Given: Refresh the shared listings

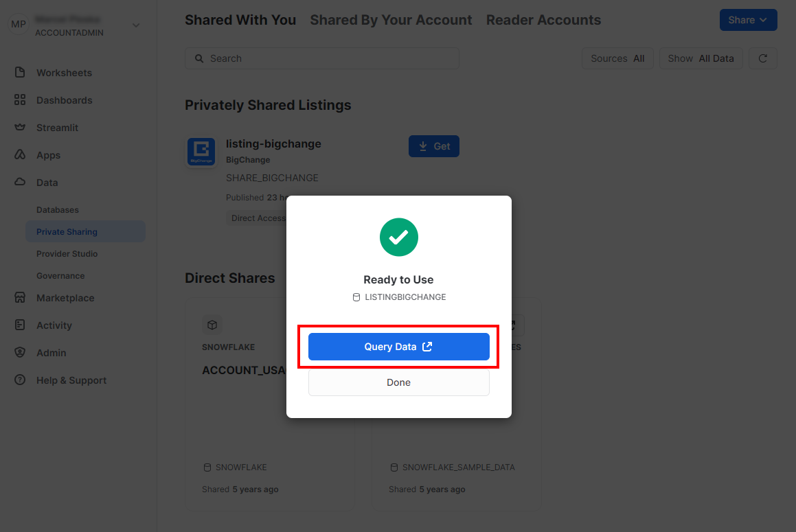Looking at the screenshot, I should [x=762, y=58].
